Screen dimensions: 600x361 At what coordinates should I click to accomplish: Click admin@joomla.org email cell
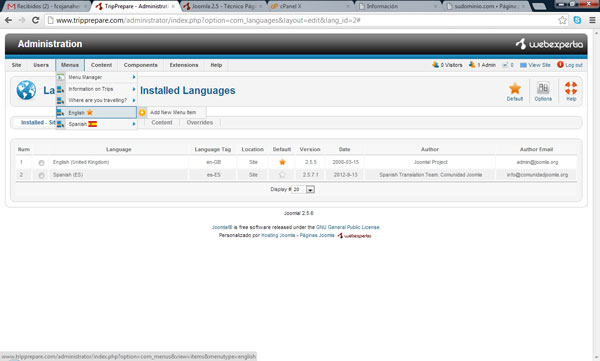coord(537,162)
